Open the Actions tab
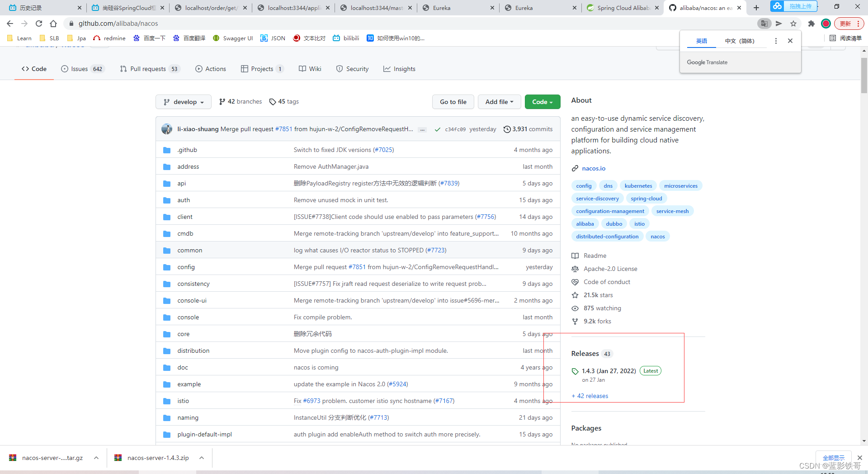 click(x=211, y=69)
